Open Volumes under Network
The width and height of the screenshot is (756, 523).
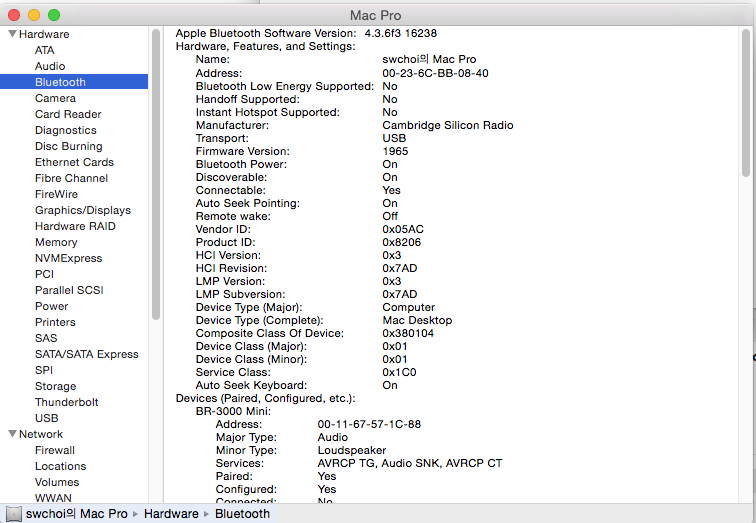57,482
